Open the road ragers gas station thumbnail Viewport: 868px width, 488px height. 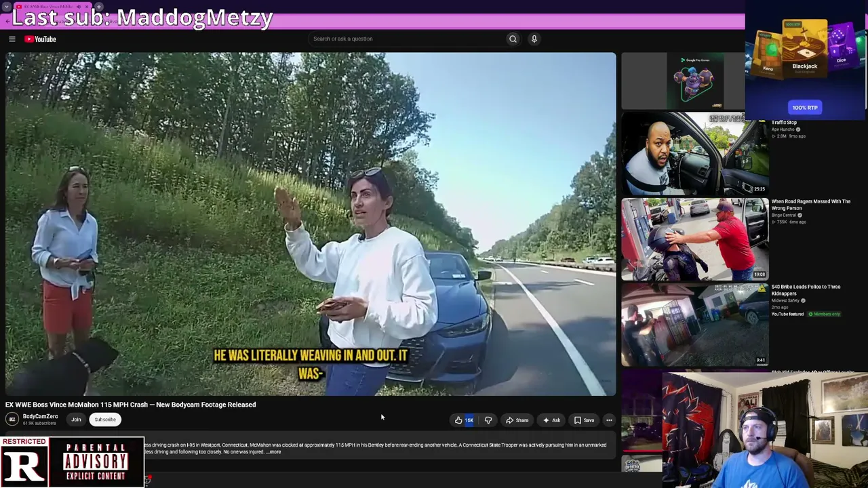[694, 239]
